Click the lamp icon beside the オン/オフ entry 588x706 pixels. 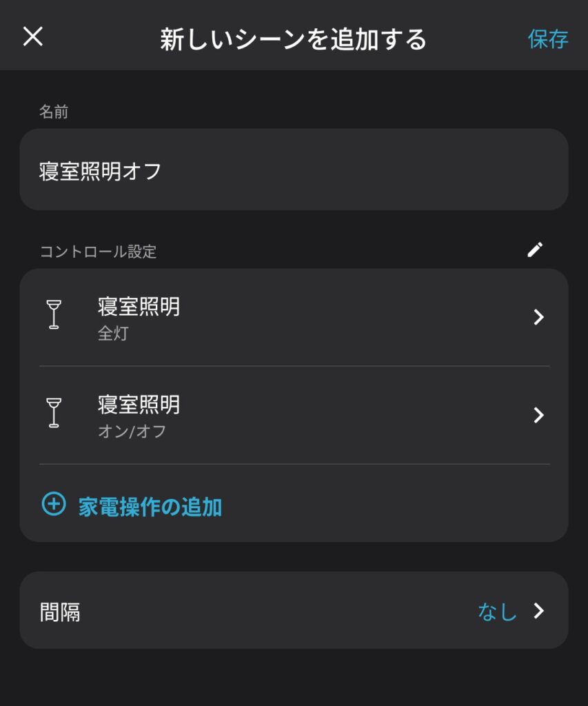tap(54, 412)
